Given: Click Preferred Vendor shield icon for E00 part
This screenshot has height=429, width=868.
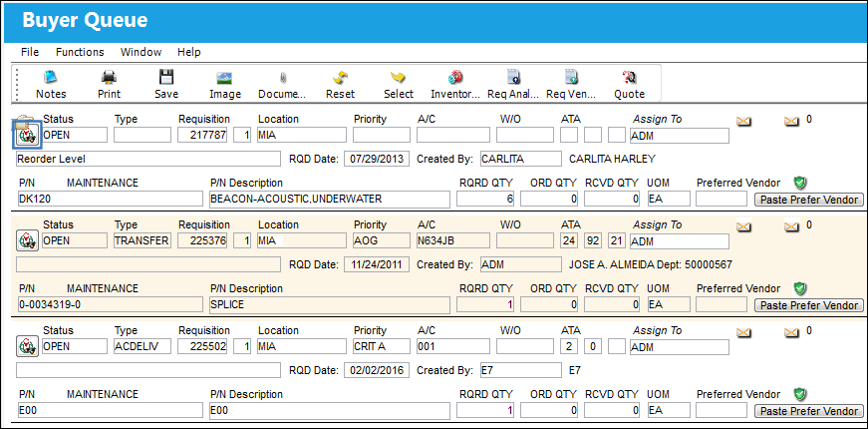Looking at the screenshot, I should coord(799,394).
